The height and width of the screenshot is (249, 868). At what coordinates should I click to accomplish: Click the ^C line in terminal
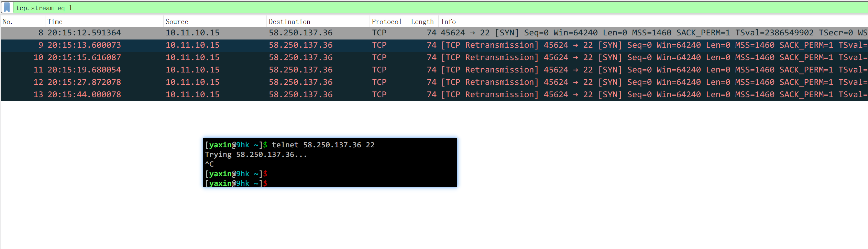(x=209, y=164)
